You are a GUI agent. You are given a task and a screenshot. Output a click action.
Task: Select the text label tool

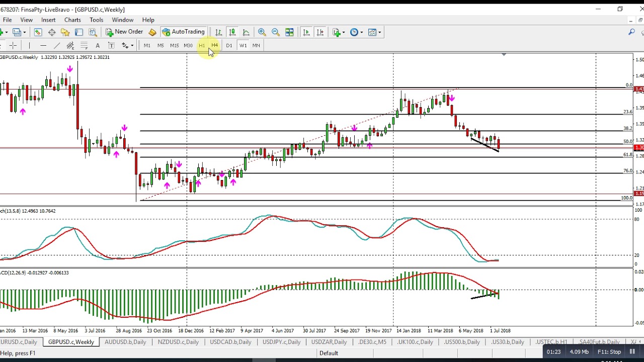(111, 46)
